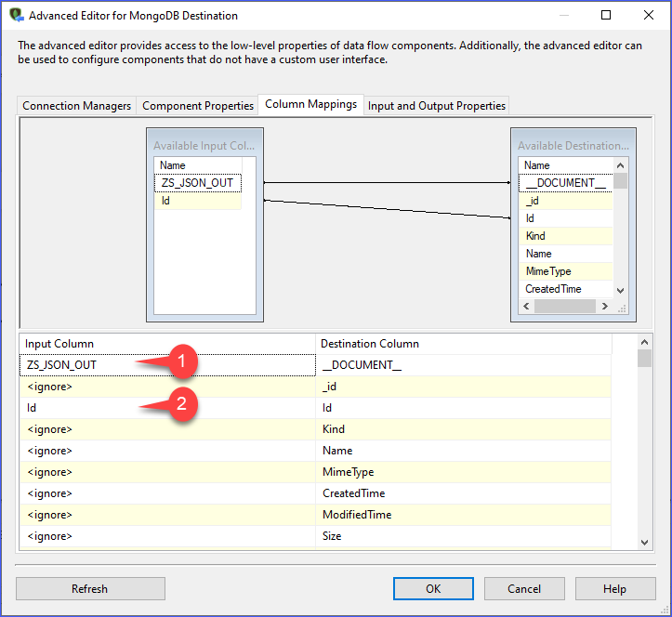Viewport: 672px width, 617px height.
Task: Click the destination list horizontal scrollbar thumb
Action: [565, 306]
